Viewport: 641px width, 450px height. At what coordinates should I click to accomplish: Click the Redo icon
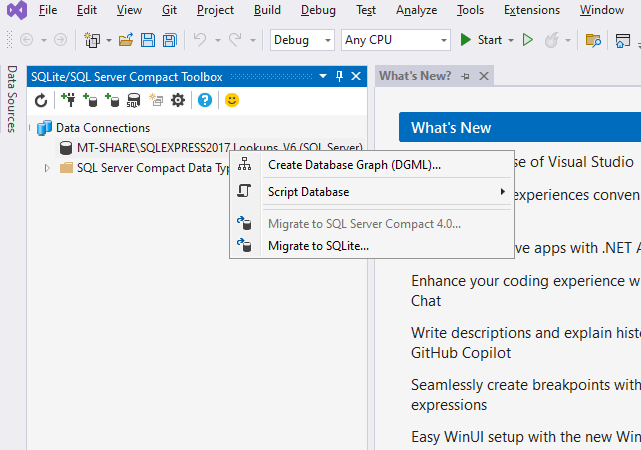click(235, 40)
